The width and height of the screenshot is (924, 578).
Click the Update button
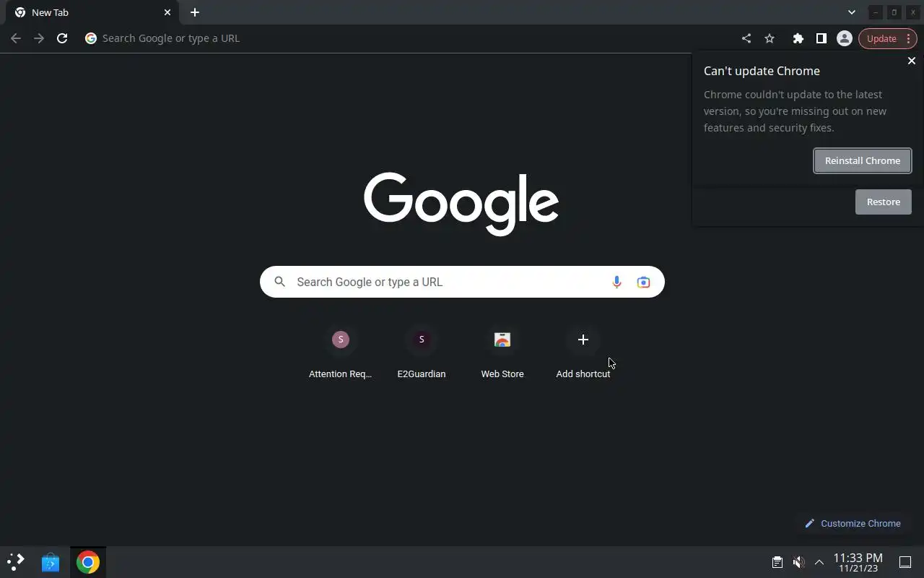881,38
